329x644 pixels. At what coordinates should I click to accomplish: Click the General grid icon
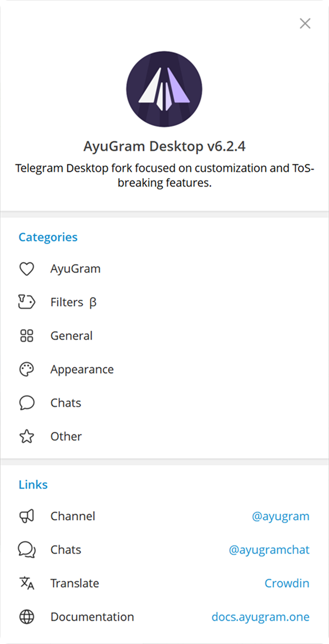tap(27, 336)
